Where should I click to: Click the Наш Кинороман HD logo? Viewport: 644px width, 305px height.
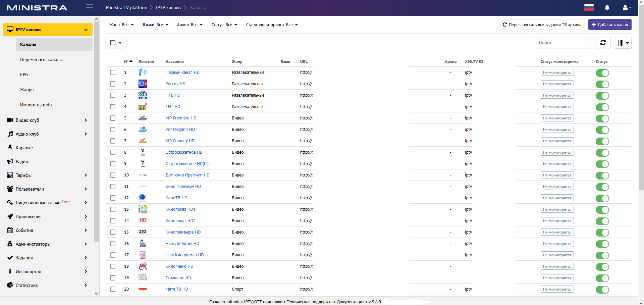pos(143,255)
